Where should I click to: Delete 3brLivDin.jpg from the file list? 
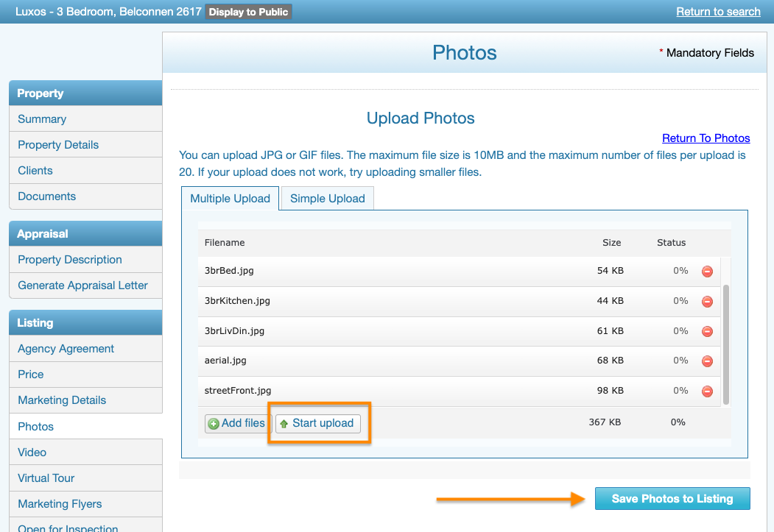[707, 331]
